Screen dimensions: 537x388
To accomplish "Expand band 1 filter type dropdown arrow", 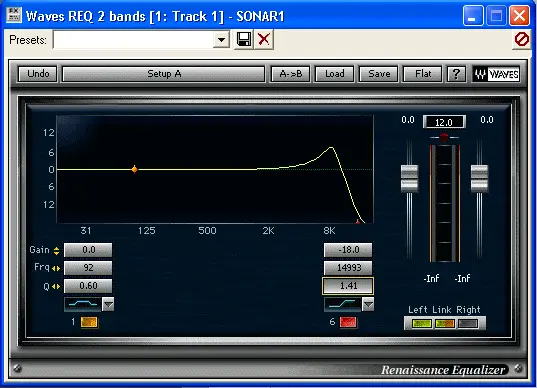I will [108, 304].
